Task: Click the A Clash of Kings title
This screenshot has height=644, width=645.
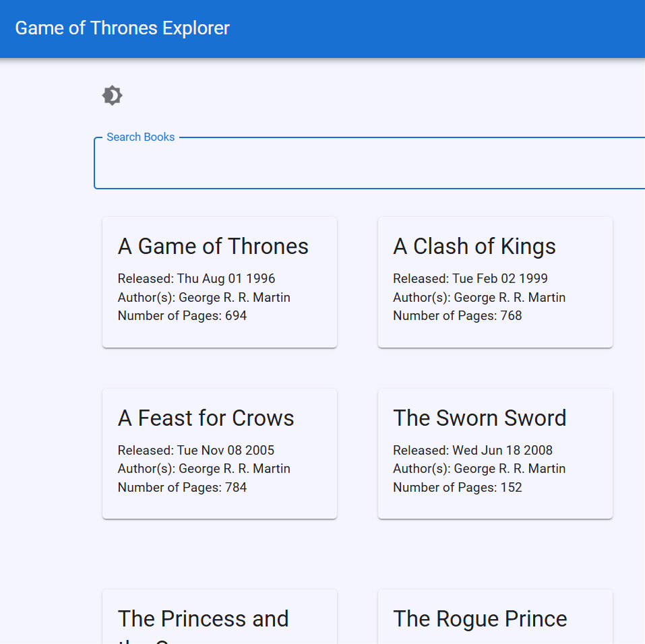Action: pyautogui.click(x=474, y=246)
